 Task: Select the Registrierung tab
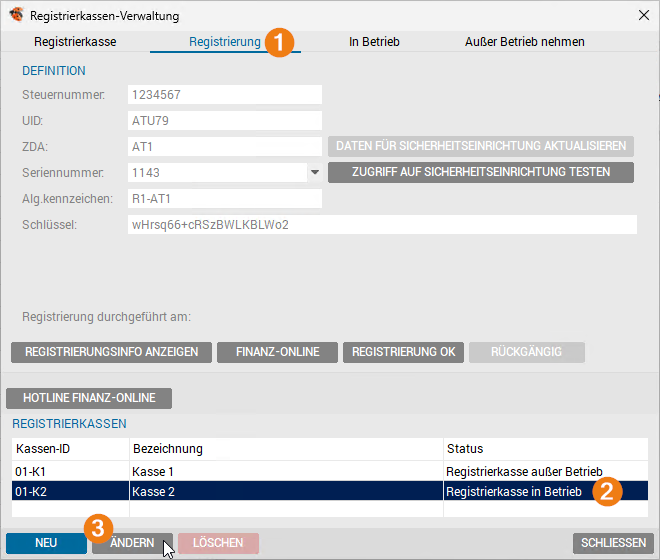tap(224, 42)
